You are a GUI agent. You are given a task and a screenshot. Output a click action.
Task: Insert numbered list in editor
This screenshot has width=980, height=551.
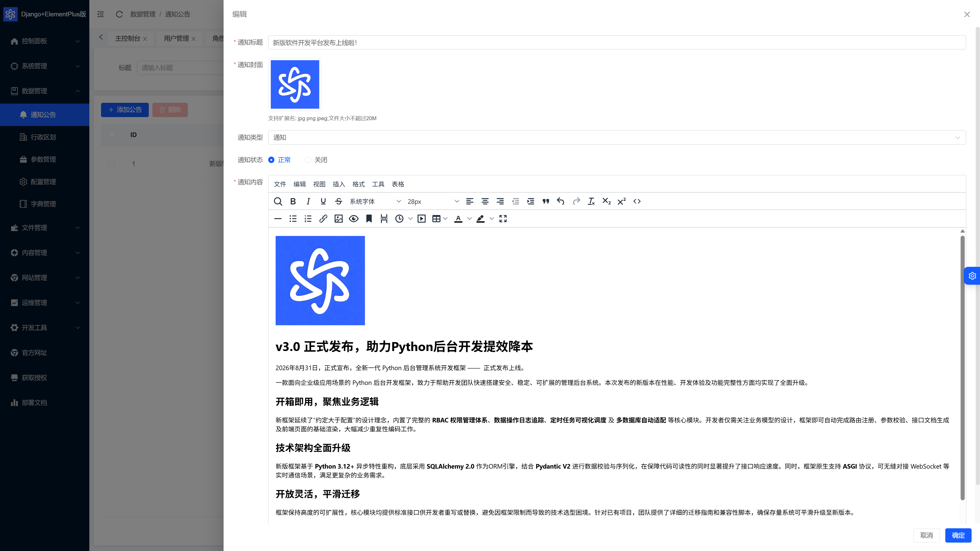point(308,219)
